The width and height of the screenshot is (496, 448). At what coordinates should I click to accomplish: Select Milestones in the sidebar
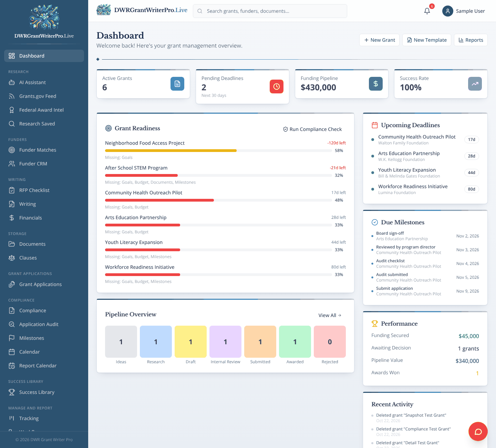(44, 338)
